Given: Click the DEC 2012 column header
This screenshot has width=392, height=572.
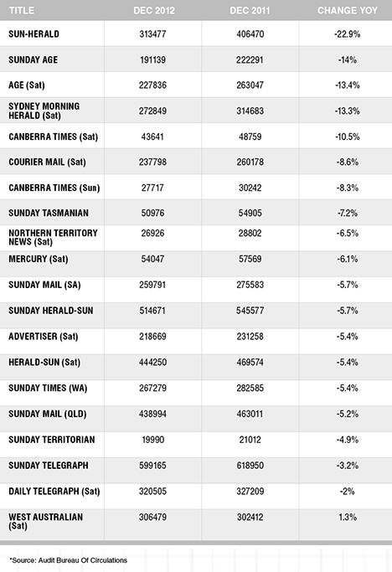Looking at the screenshot, I should 154,10.
